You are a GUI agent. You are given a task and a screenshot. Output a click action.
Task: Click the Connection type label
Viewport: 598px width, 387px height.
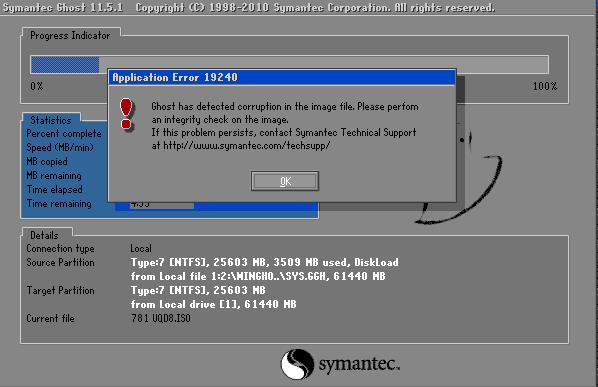[x=60, y=249]
